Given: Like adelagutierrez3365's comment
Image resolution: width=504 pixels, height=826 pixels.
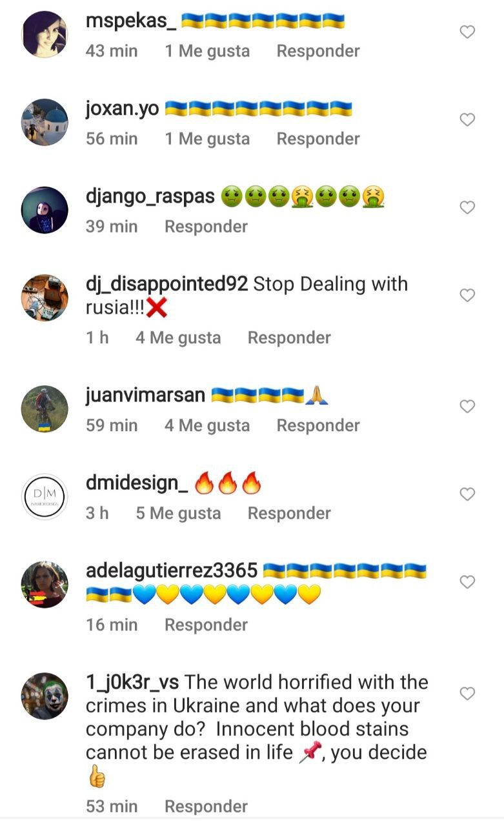Looking at the screenshot, I should (467, 582).
